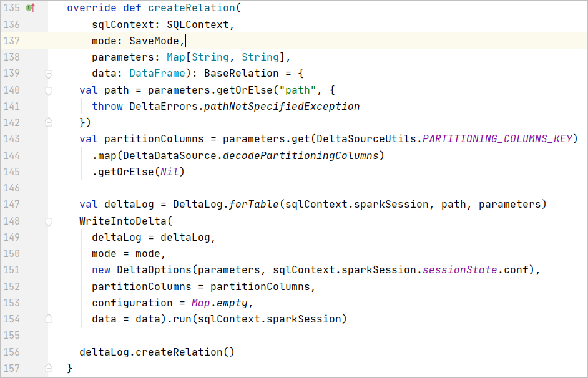Image resolution: width=588 pixels, height=378 pixels.
Task: Click the forTable method call
Action: (254, 204)
